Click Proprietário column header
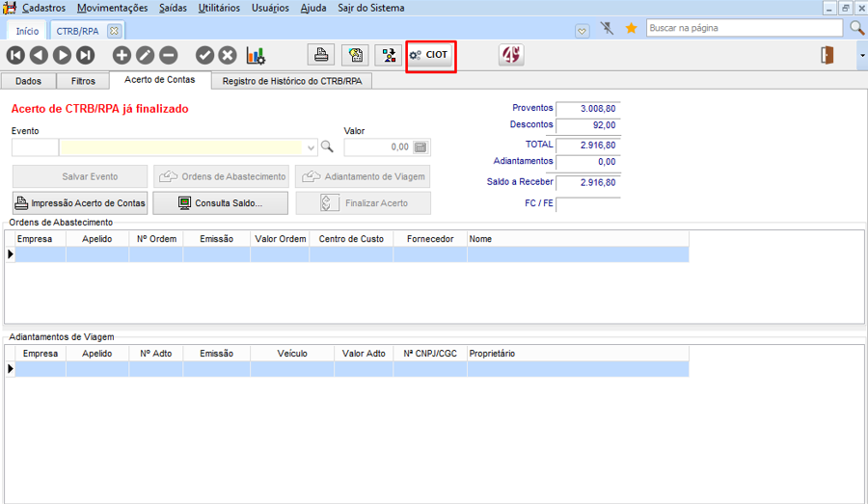868x504 pixels. 578,354
